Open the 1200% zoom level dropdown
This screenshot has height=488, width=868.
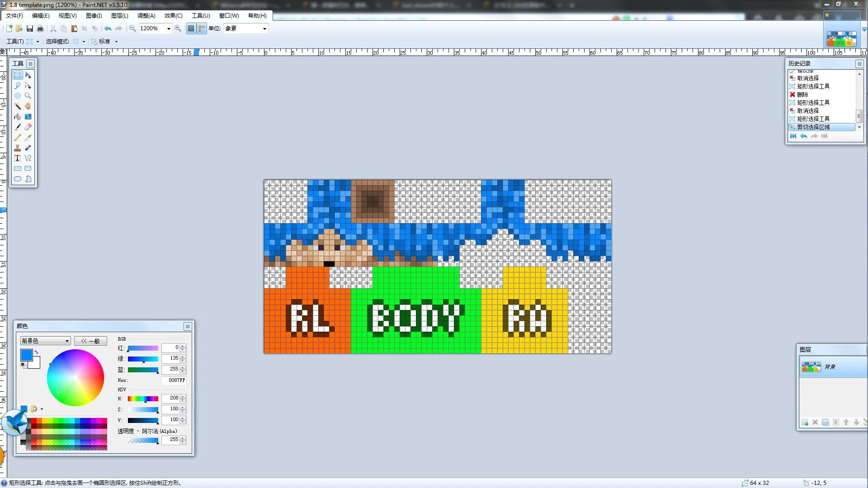pyautogui.click(x=169, y=28)
